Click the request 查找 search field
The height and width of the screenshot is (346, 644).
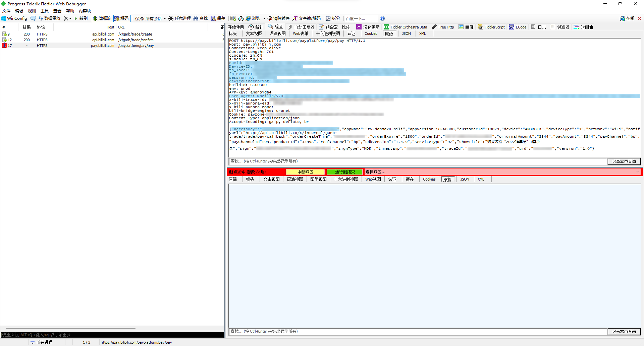(418, 161)
